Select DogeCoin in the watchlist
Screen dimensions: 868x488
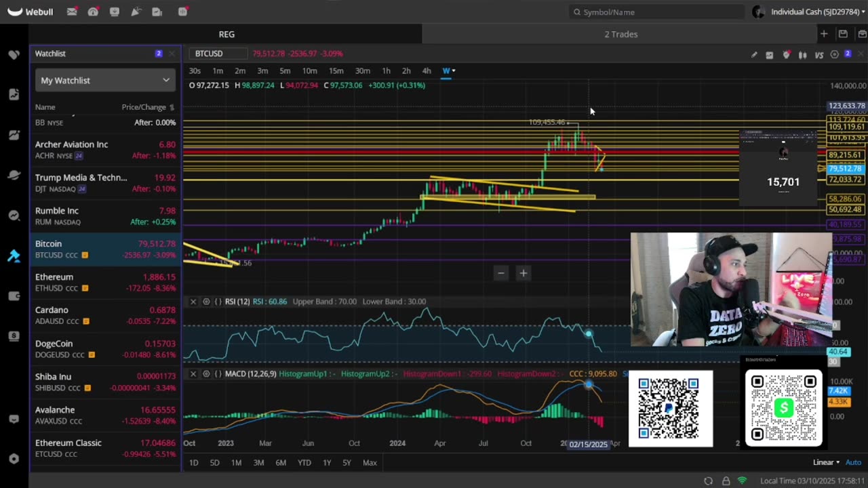point(105,349)
